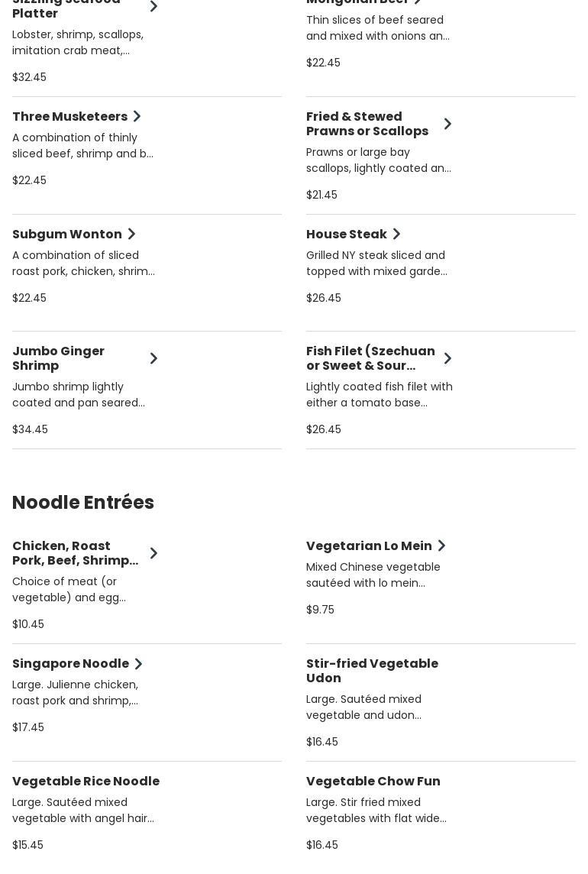Click the arrow beside Fried & Stewed Prawns
Image resolution: width=588 pixels, height=874 pixels.
click(447, 124)
